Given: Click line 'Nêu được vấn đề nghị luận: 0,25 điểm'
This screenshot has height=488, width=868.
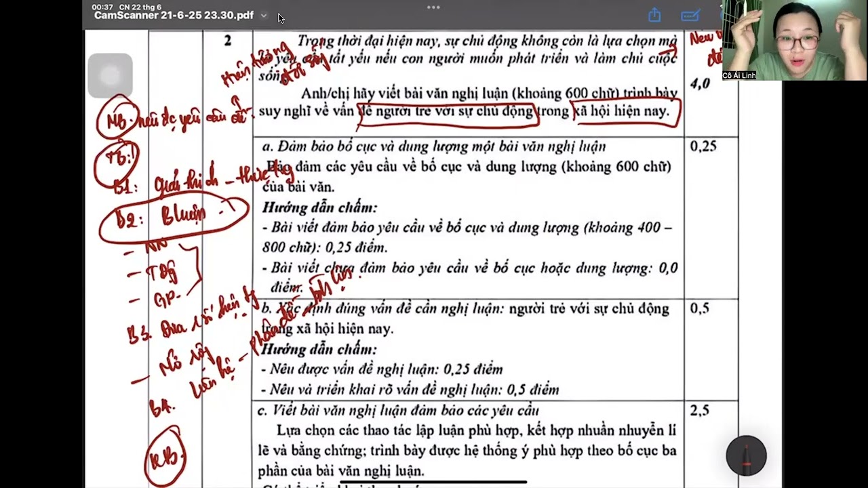Looking at the screenshot, I should (382, 369).
